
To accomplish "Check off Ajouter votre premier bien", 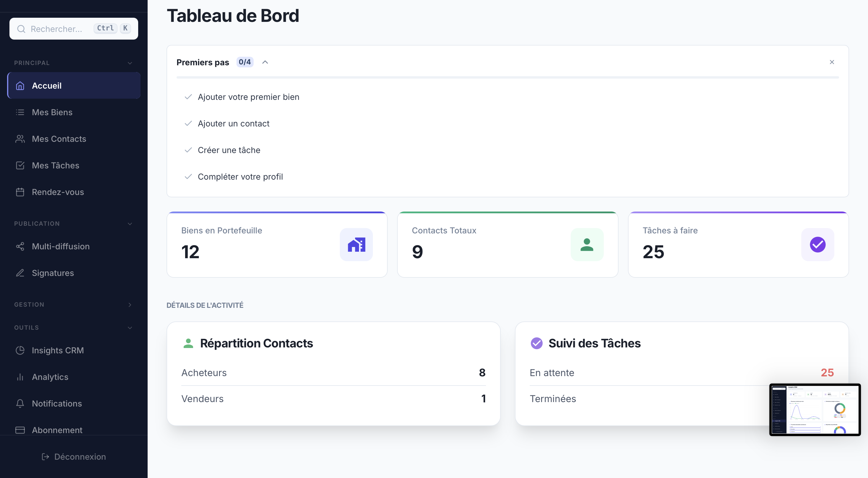I will [188, 97].
